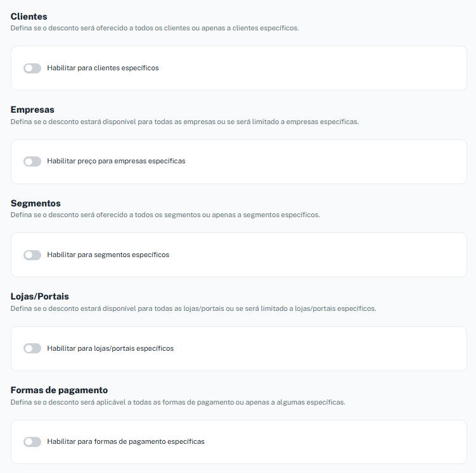Turn on the specific companies price toggle
This screenshot has height=473, width=476.
click(32, 161)
